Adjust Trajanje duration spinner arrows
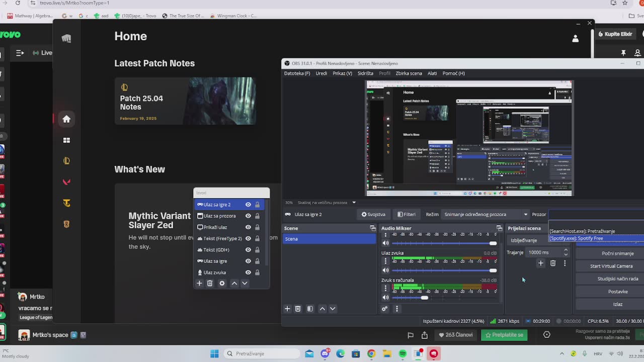 point(566,252)
